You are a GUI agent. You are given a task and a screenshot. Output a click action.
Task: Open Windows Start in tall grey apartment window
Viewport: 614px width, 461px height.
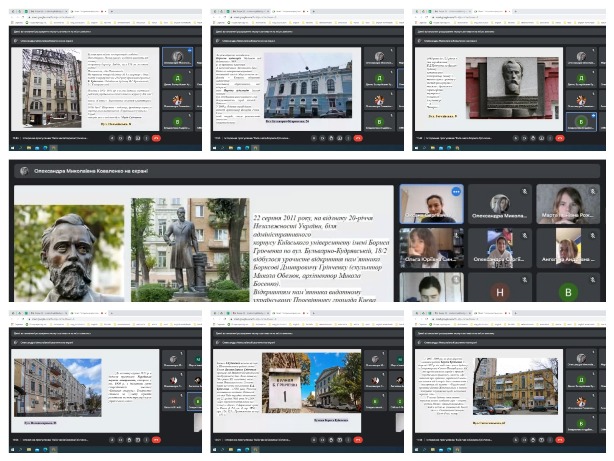click(12, 148)
